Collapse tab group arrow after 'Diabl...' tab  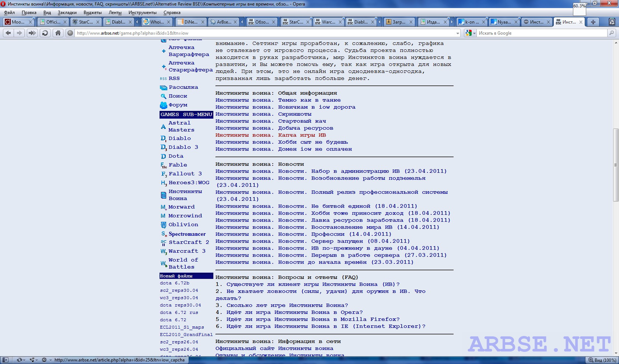coord(137,22)
